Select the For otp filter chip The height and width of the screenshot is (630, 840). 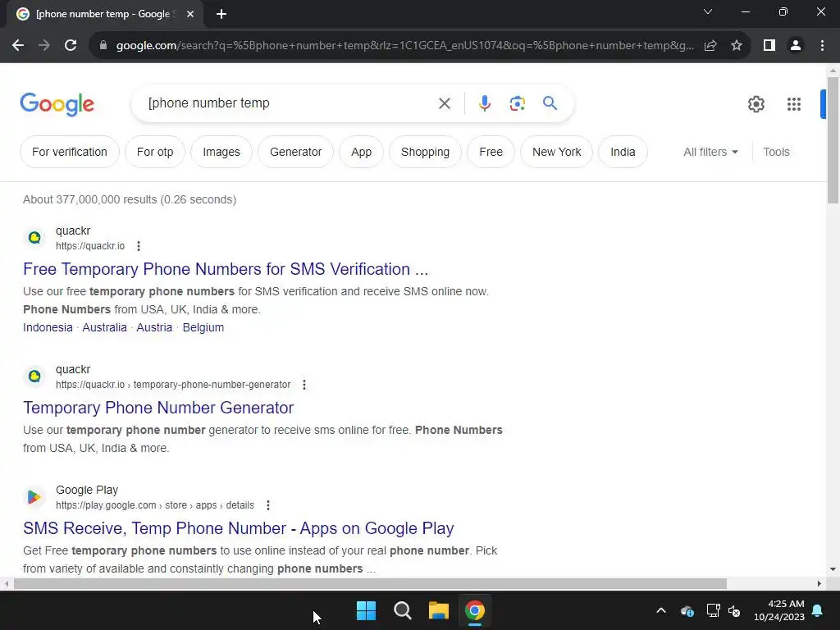(x=155, y=152)
